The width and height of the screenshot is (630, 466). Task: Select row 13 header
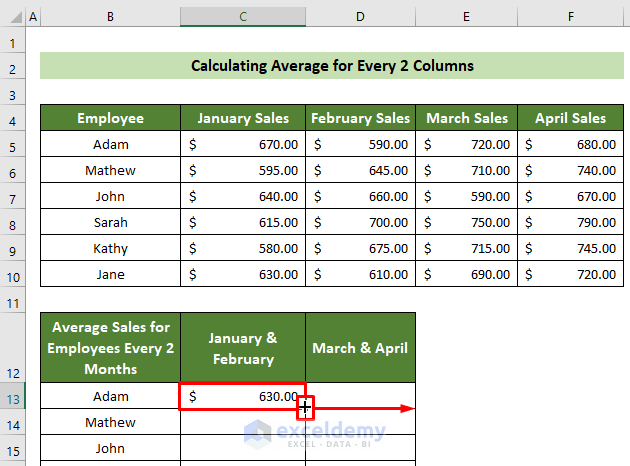coord(12,397)
